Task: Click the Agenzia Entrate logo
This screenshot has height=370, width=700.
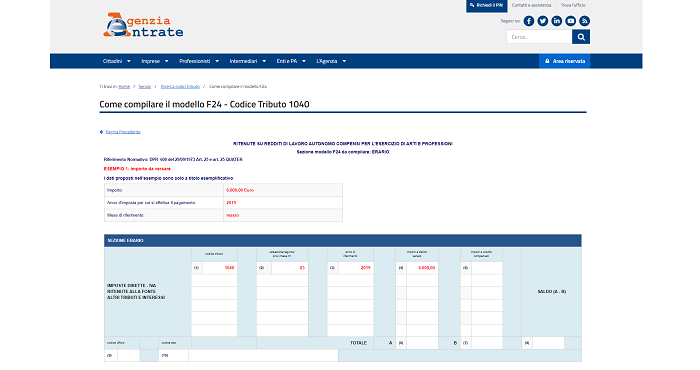Action: [x=143, y=25]
